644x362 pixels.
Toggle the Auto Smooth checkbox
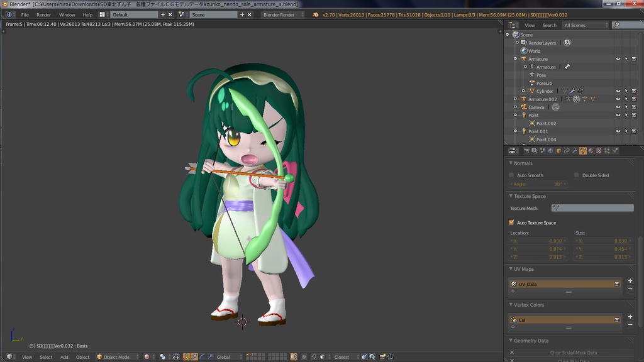pyautogui.click(x=512, y=175)
